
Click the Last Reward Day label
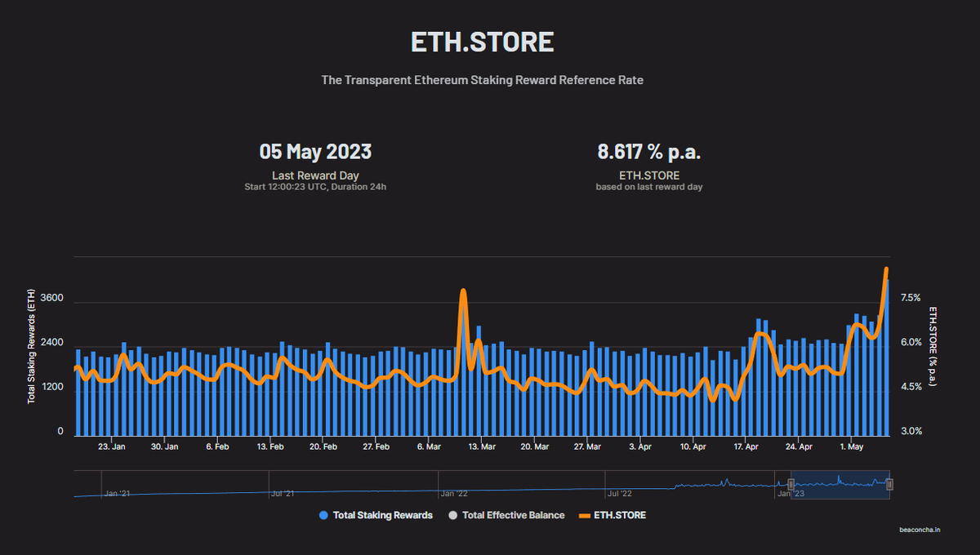click(x=315, y=175)
